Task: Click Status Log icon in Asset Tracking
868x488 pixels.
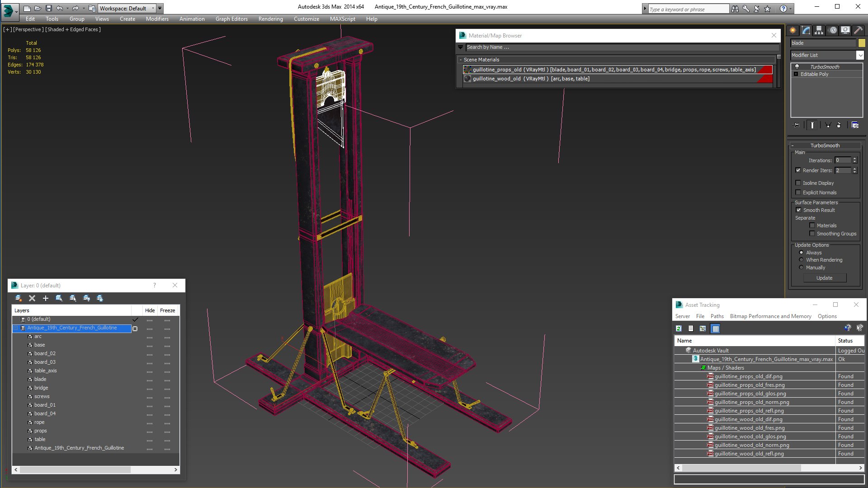Action: click(691, 328)
